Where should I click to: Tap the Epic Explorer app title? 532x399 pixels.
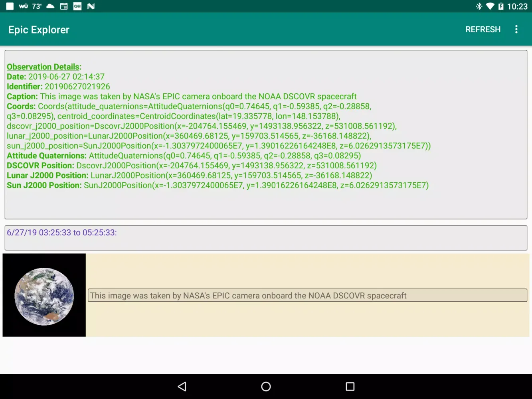(39, 30)
